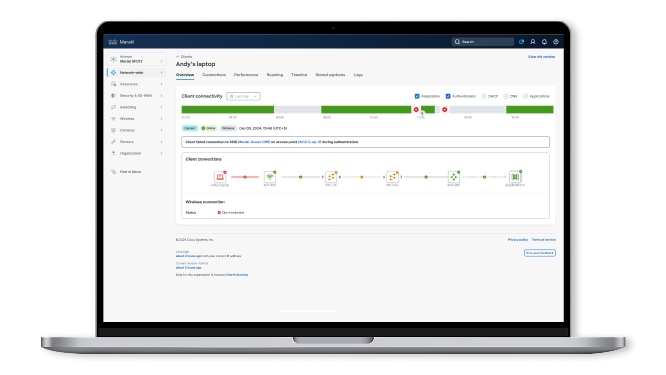Switch to the Stored captures tab
666x375 pixels.
[330, 75]
